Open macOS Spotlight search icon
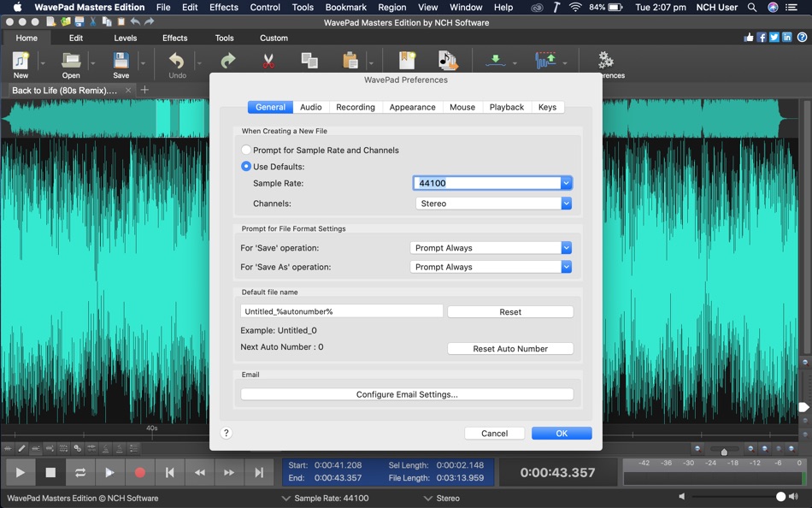 (752, 7)
